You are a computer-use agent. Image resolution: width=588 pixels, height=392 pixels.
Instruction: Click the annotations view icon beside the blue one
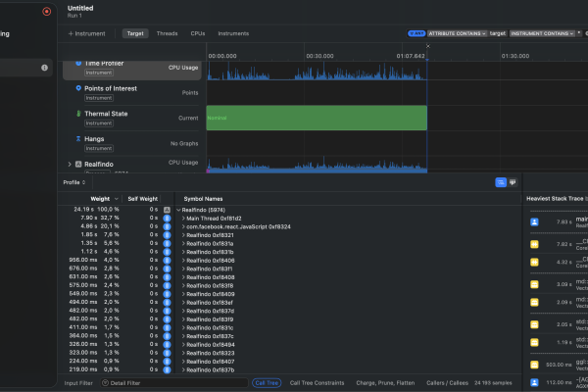click(513, 182)
